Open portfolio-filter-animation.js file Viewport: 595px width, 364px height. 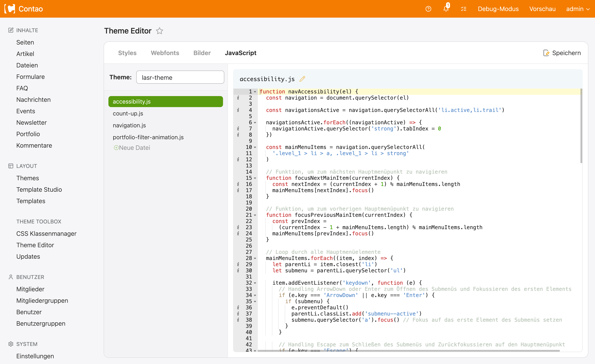pos(148,137)
